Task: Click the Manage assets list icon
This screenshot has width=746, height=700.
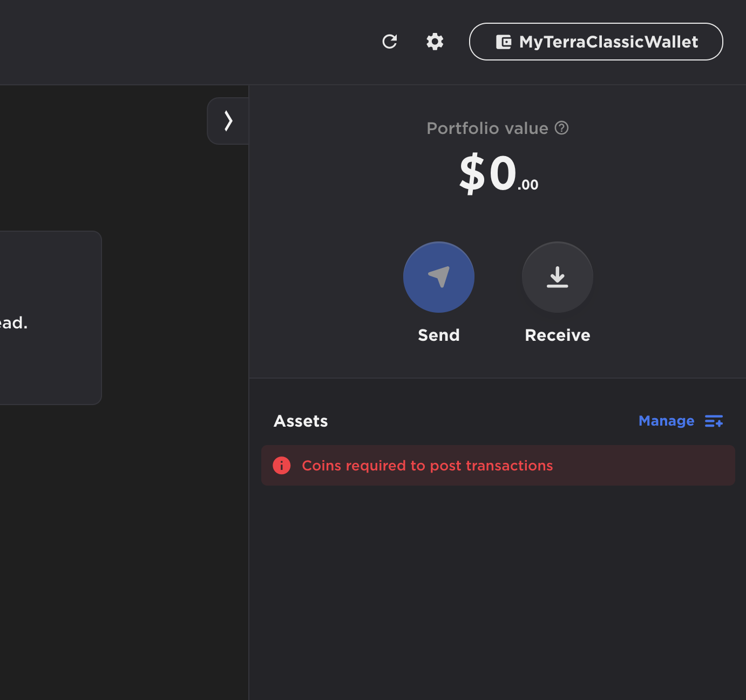Action: tap(714, 421)
